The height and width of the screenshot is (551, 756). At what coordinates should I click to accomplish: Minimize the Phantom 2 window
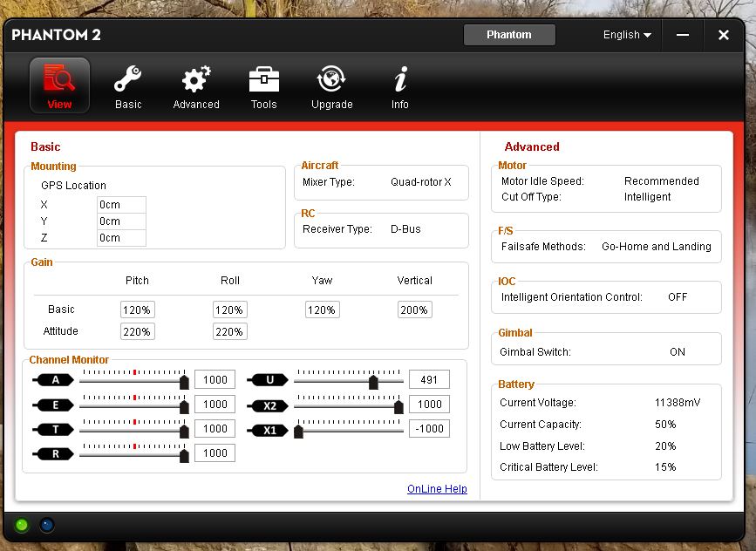click(682, 35)
